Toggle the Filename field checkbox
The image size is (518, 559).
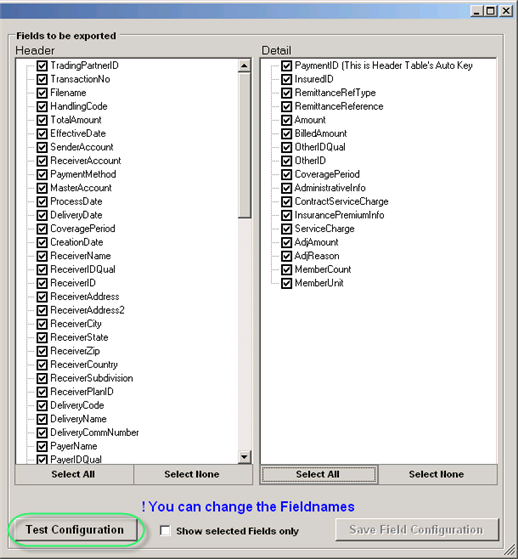pos(42,93)
